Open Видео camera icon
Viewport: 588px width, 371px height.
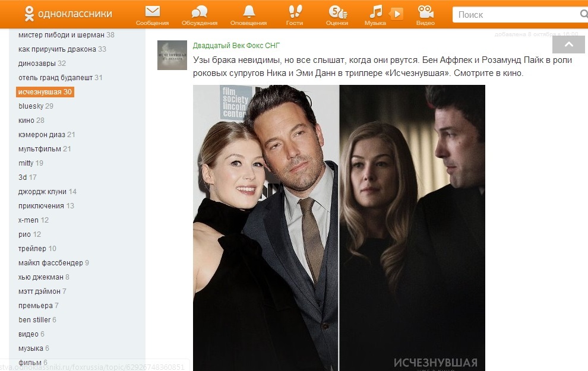[426, 12]
